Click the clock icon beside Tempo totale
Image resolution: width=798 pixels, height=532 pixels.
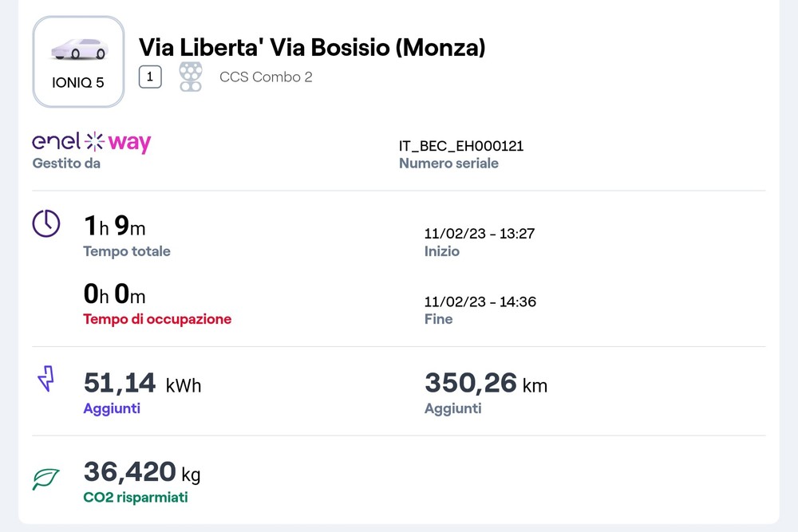46,223
